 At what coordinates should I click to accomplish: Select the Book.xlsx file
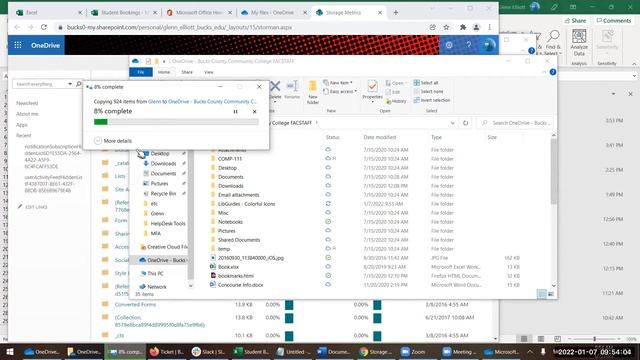coord(228,267)
